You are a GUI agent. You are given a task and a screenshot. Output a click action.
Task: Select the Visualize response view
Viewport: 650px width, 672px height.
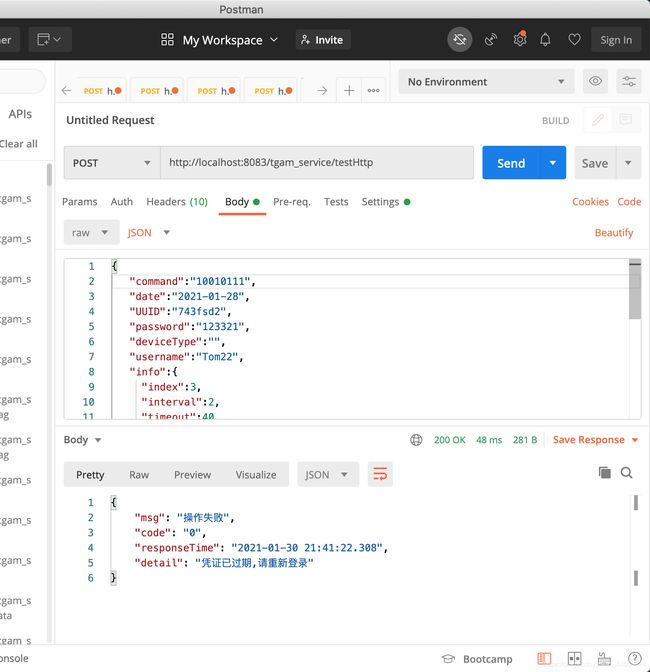[x=256, y=474]
